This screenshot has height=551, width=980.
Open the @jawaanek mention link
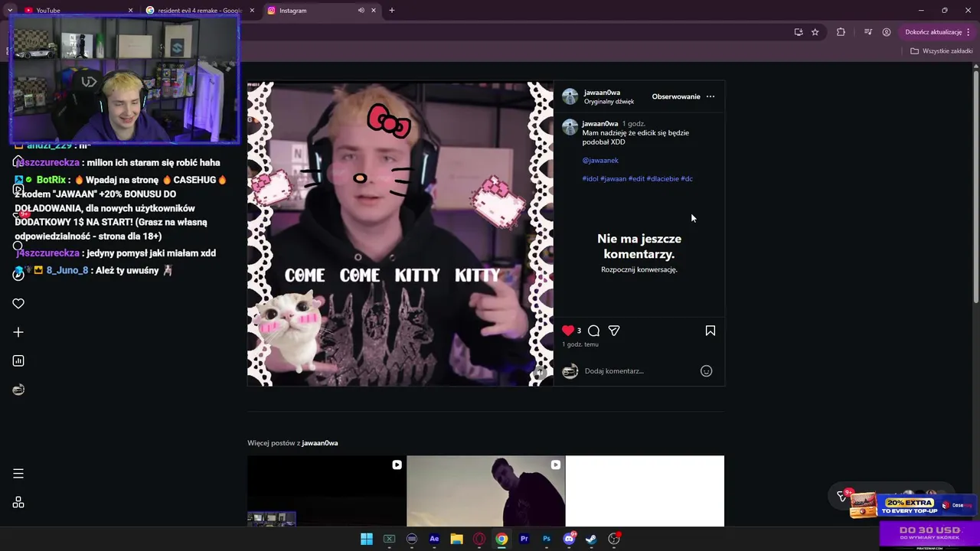point(600,160)
